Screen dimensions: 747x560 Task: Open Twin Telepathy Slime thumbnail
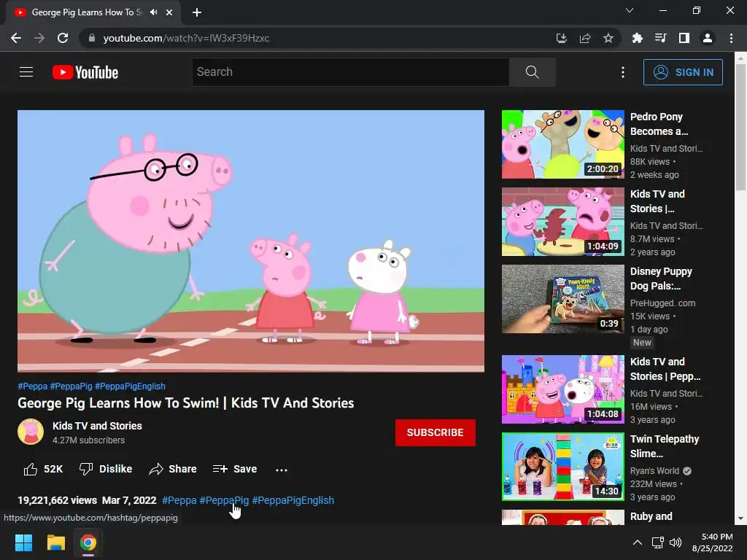[562, 467]
